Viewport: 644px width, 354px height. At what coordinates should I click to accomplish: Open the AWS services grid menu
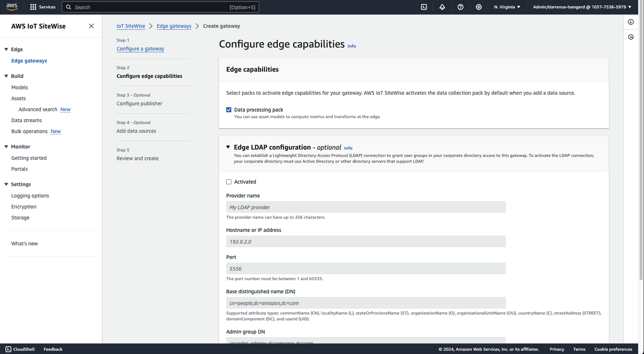click(33, 7)
